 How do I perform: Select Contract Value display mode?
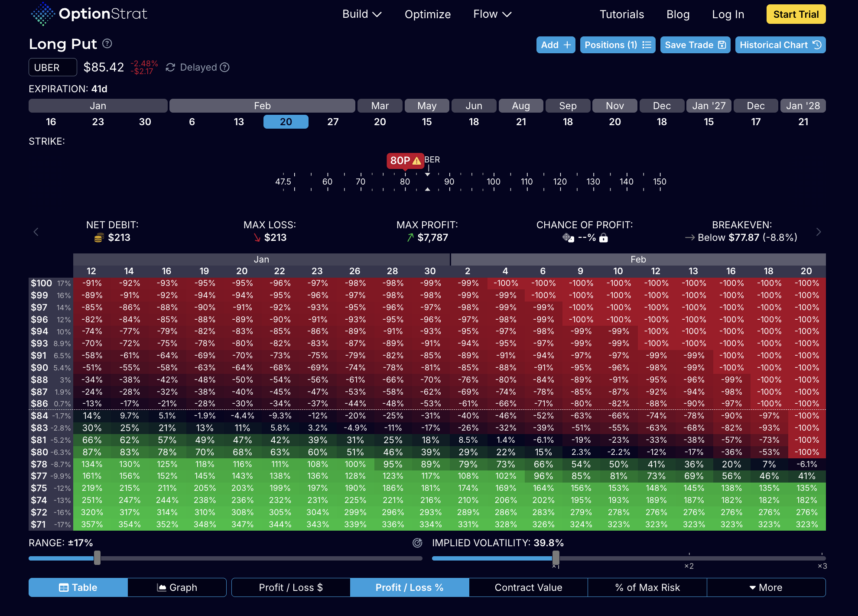[x=528, y=587]
